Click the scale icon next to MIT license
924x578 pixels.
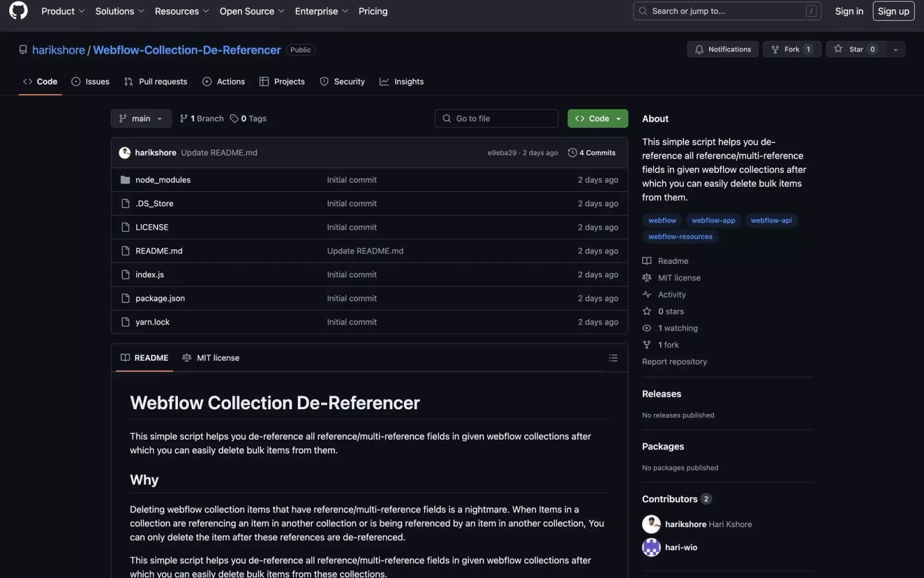(647, 278)
